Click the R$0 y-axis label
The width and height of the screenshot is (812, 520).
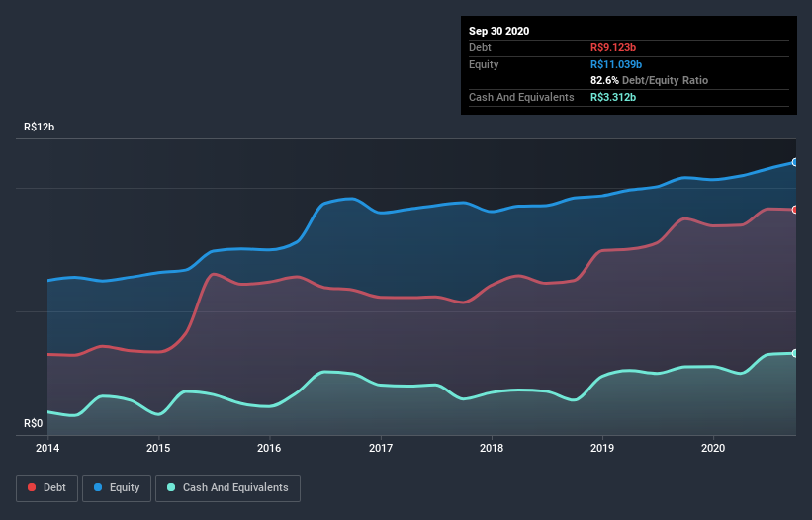click(34, 423)
